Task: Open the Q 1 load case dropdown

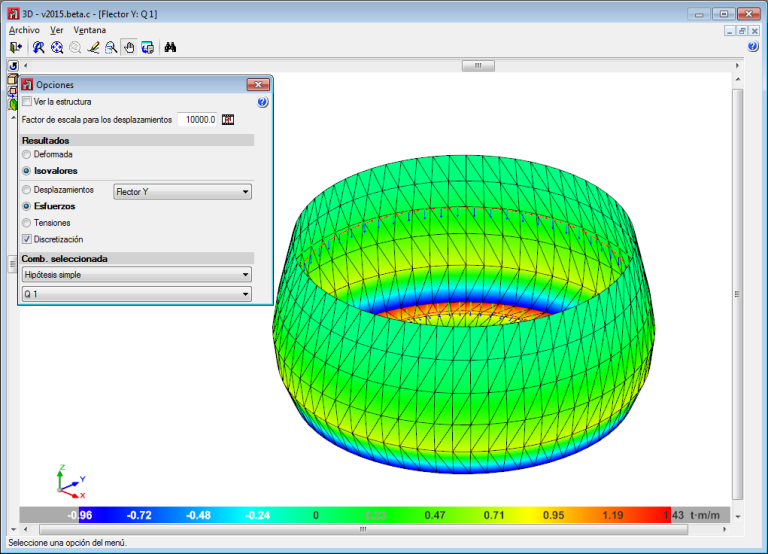Action: click(x=137, y=294)
